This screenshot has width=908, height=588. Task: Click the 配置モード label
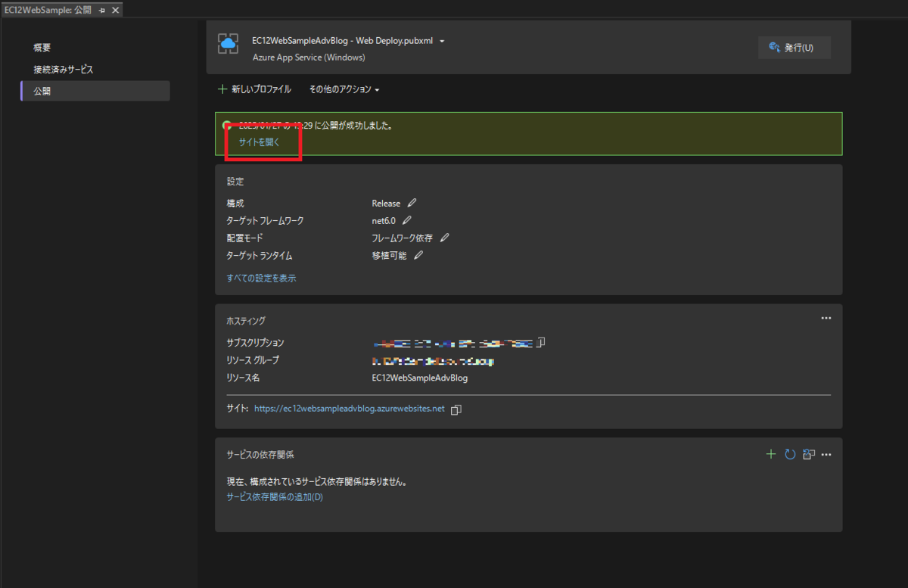[244, 238]
